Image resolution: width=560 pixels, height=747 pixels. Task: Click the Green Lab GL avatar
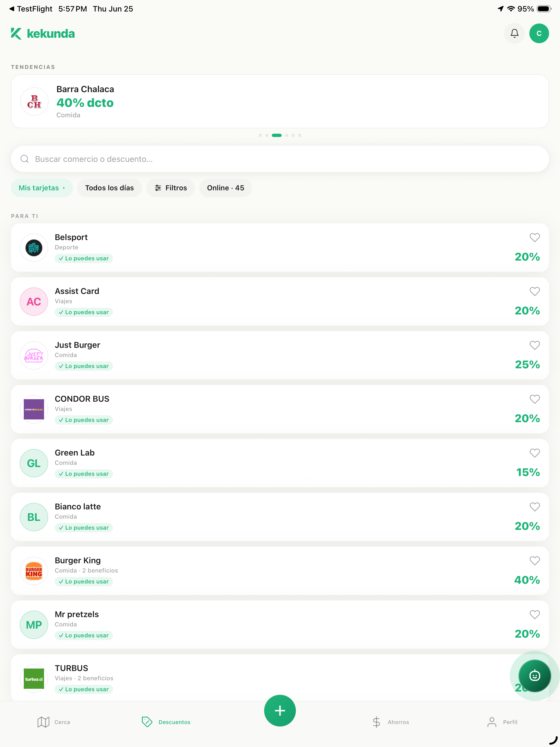click(34, 463)
